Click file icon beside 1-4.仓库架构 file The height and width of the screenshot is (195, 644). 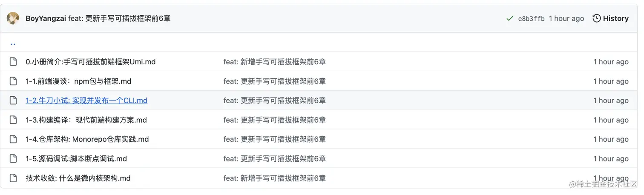13,139
